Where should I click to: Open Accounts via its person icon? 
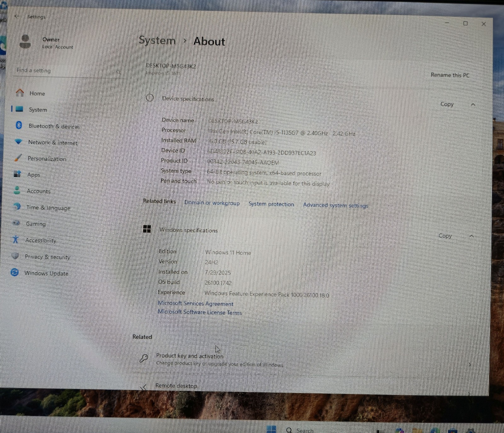[x=17, y=190]
